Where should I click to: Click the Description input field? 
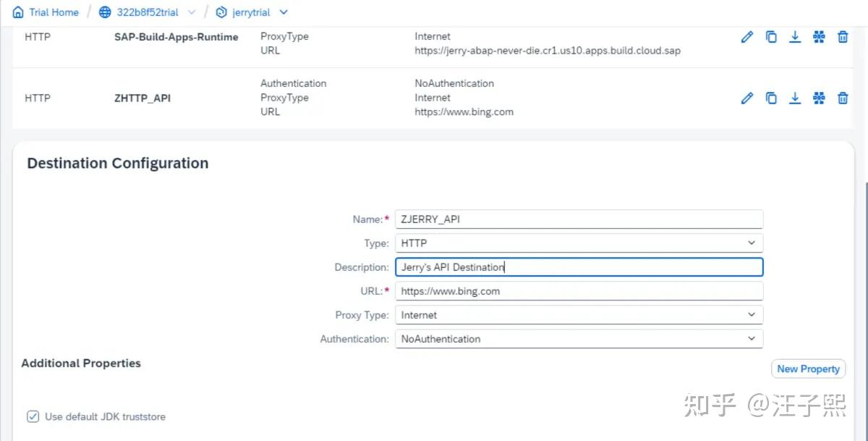pyautogui.click(x=579, y=267)
